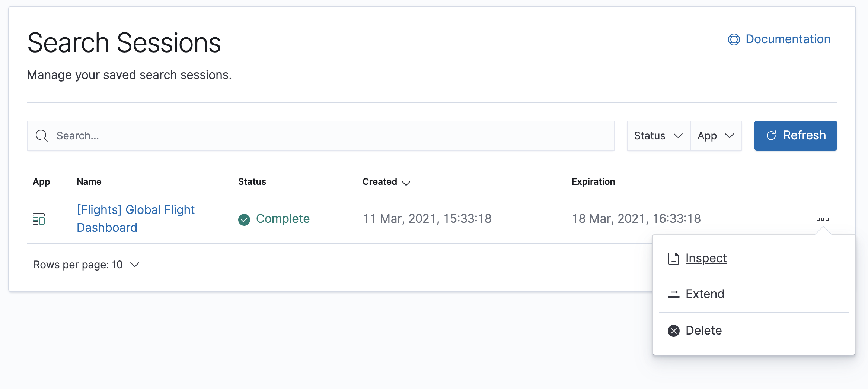Image resolution: width=868 pixels, height=389 pixels.
Task: Click the Extend session icon in the popover
Action: point(674,294)
